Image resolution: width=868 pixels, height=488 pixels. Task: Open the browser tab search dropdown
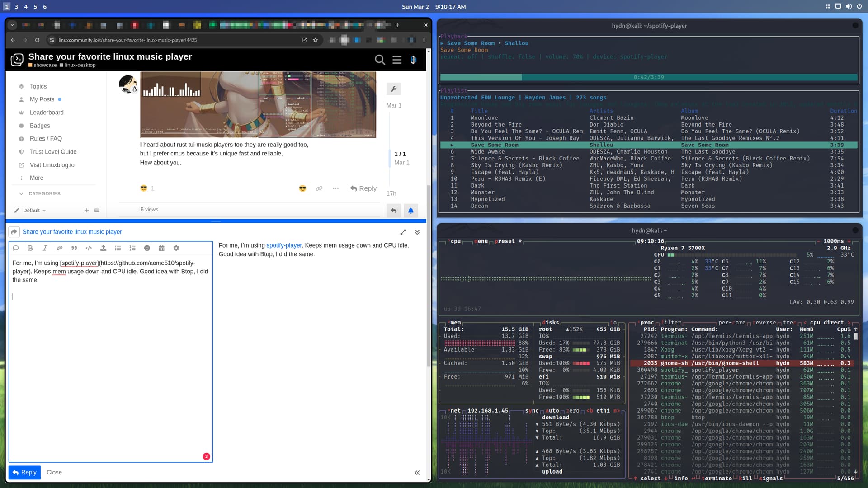pyautogui.click(x=12, y=25)
